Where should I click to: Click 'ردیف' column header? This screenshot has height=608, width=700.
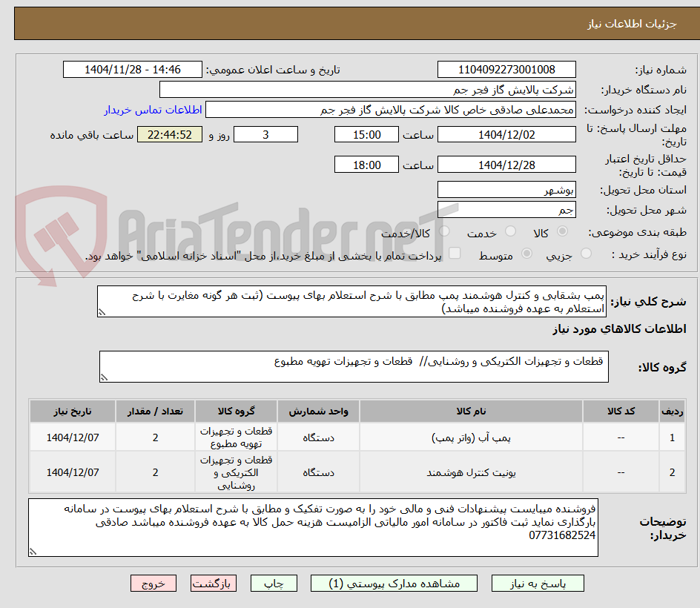(x=672, y=411)
